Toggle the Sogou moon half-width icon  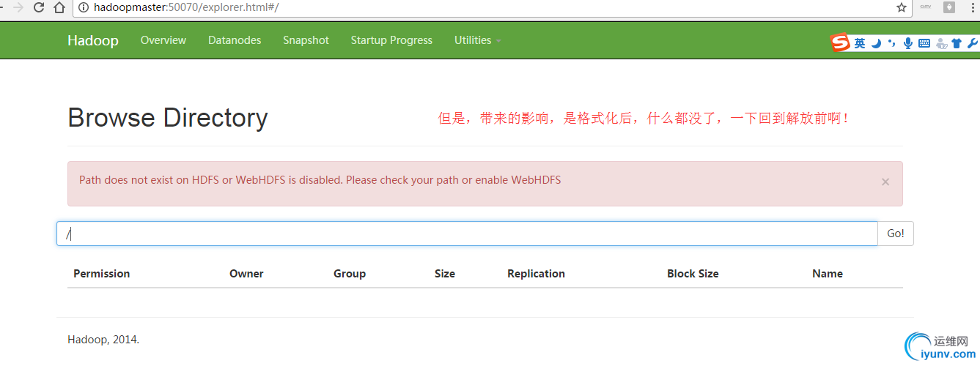coord(877,43)
